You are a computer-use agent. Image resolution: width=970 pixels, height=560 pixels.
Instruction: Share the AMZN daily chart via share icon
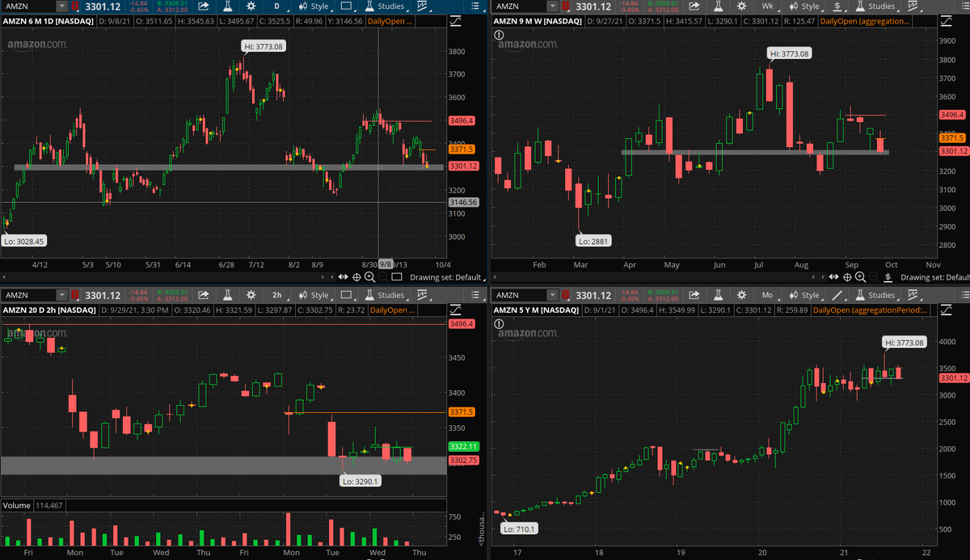click(x=203, y=6)
